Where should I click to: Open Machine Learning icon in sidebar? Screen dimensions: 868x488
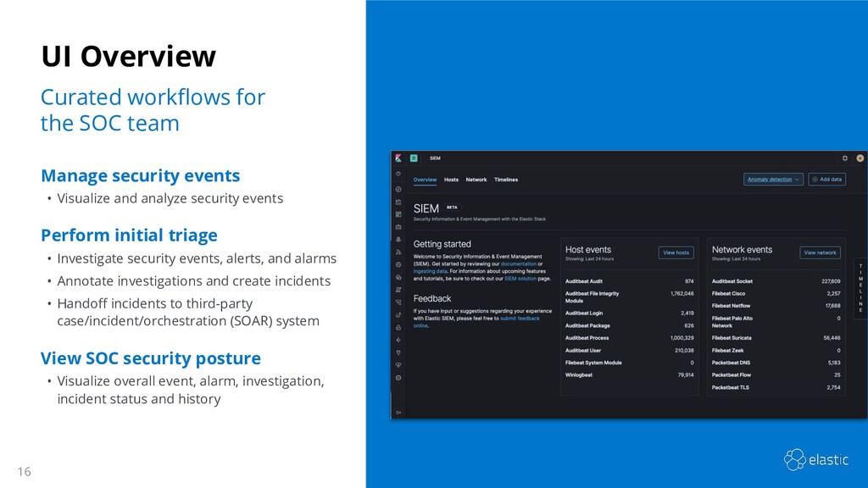click(398, 252)
